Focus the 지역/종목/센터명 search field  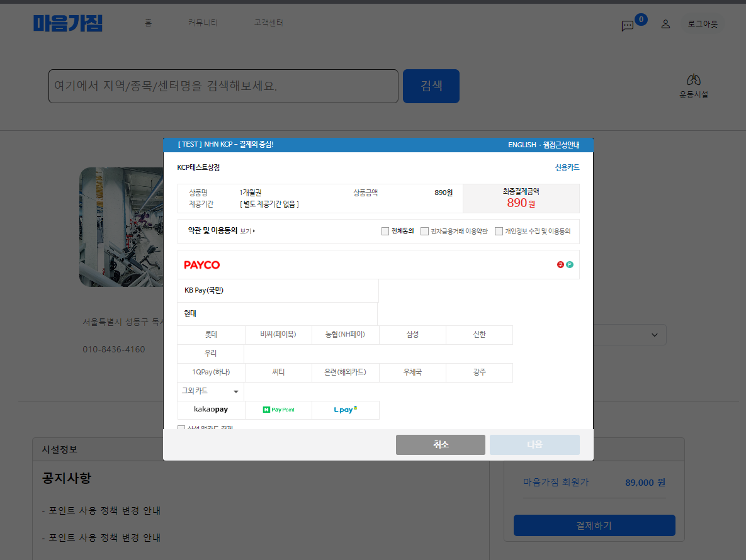223,86
